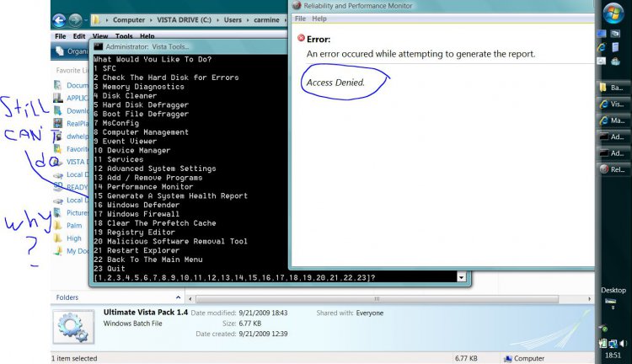
Task: Click the battery power tray icon
Action: click(x=603, y=344)
